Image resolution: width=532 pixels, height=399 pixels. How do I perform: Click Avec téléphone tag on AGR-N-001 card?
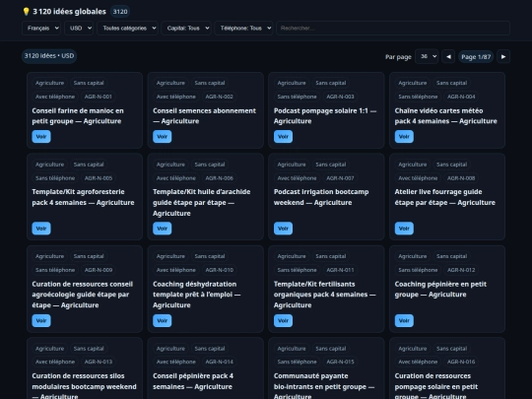pos(55,97)
